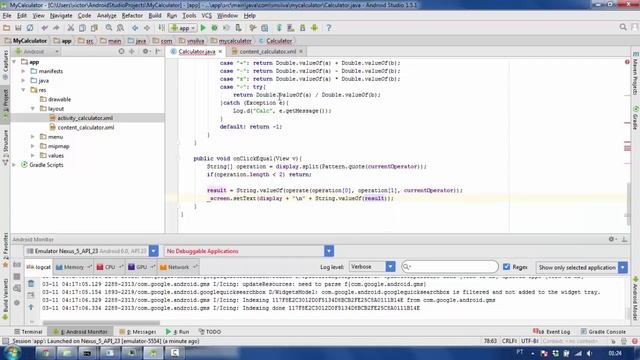Click the Paste toolbar icon
The height and width of the screenshot is (360, 640).
(94, 28)
